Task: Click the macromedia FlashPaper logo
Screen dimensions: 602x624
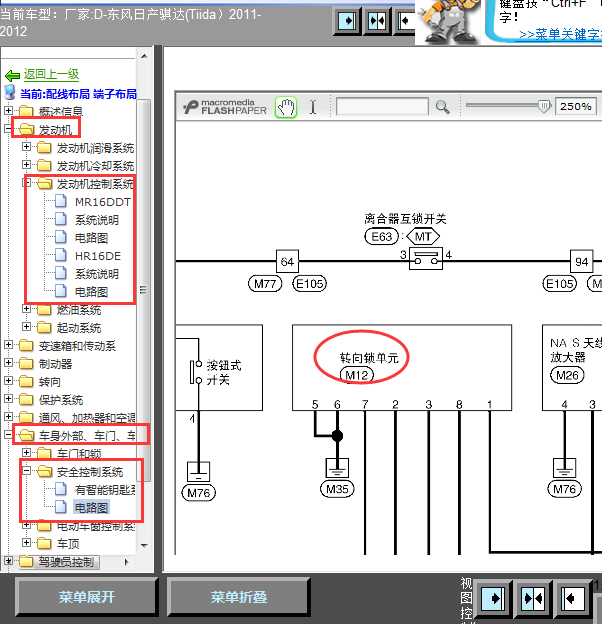Action: [225, 107]
